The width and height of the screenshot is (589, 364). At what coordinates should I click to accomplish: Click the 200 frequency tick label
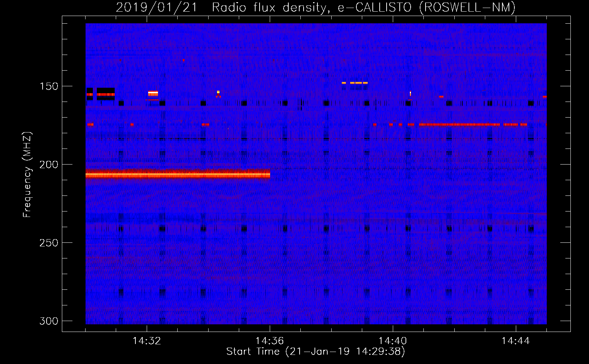[49, 165]
